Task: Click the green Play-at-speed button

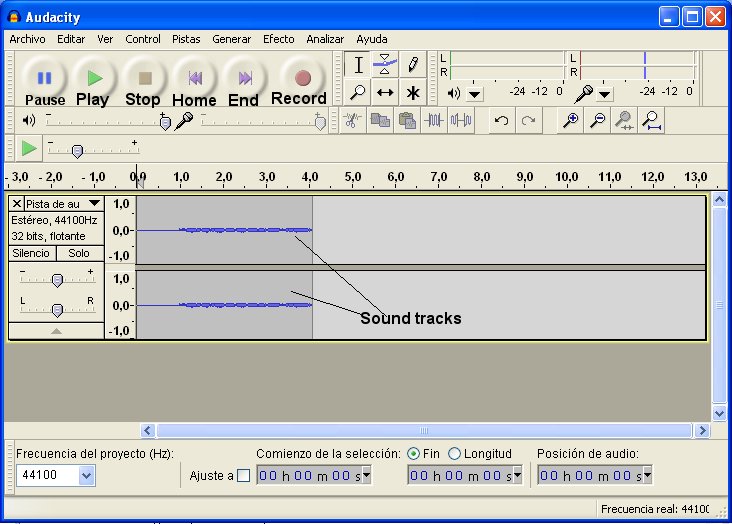Action: (29, 149)
